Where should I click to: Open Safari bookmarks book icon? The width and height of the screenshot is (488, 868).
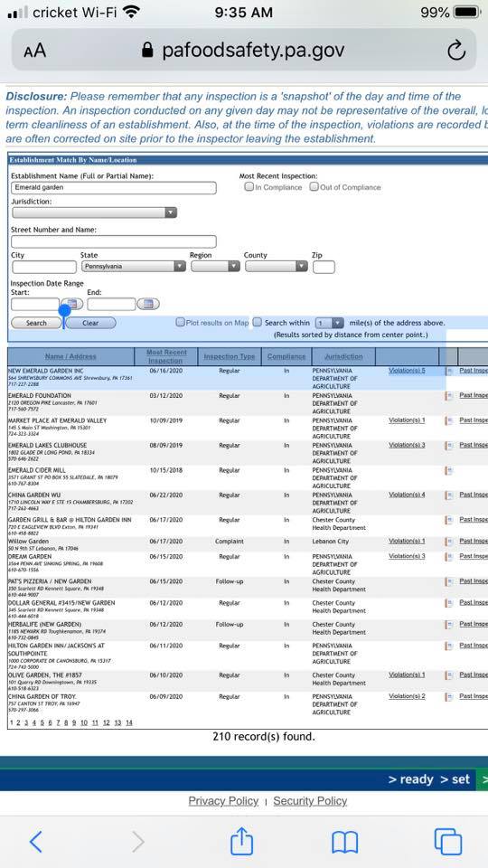pyautogui.click(x=344, y=842)
